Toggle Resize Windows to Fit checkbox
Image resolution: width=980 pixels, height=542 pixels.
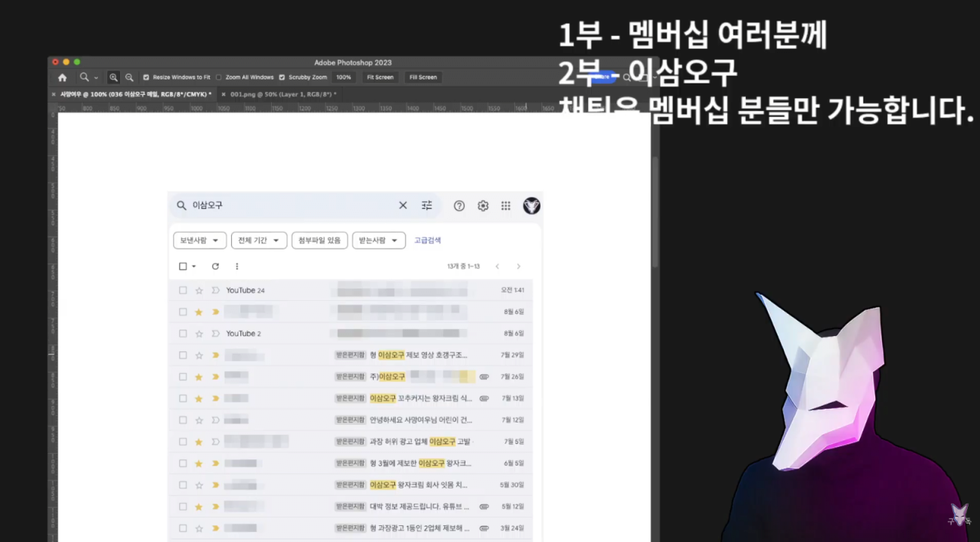pyautogui.click(x=146, y=77)
